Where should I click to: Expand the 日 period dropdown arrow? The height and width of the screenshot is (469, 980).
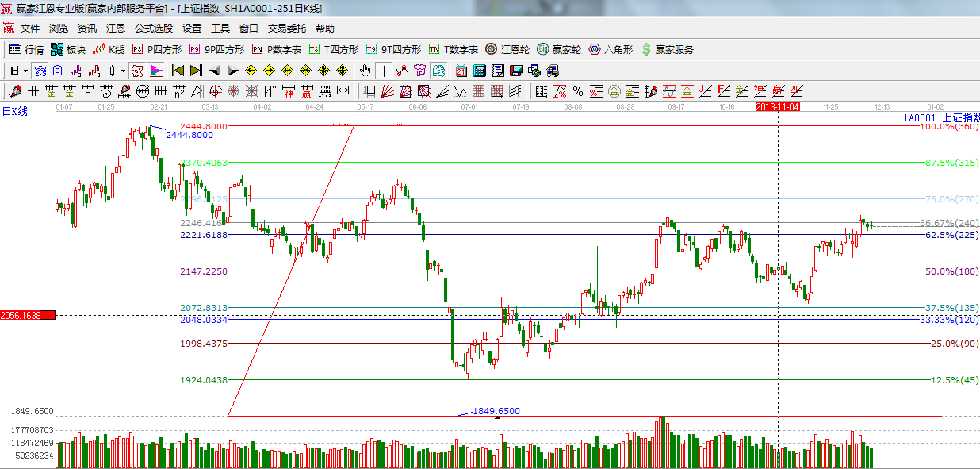[25, 71]
